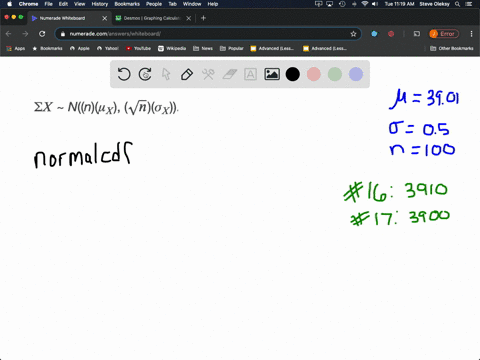Open Spotlight search in menu bar
The image size is (480, 360).
(x=458, y=4)
